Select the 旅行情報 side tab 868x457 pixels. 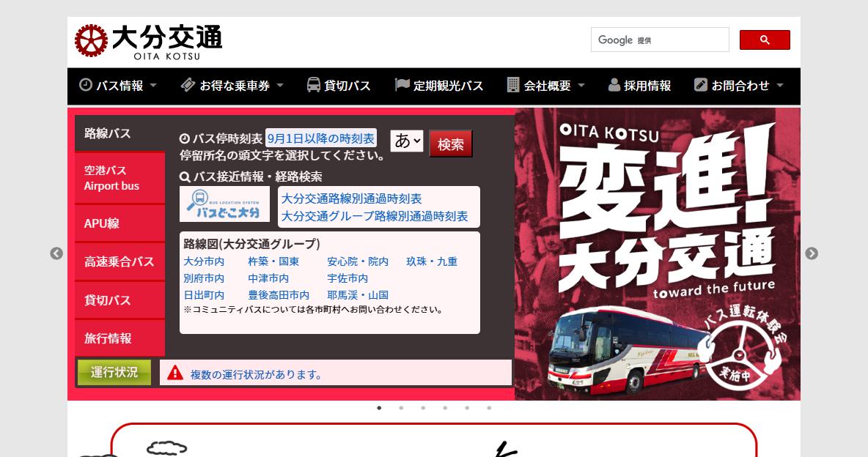[119, 338]
